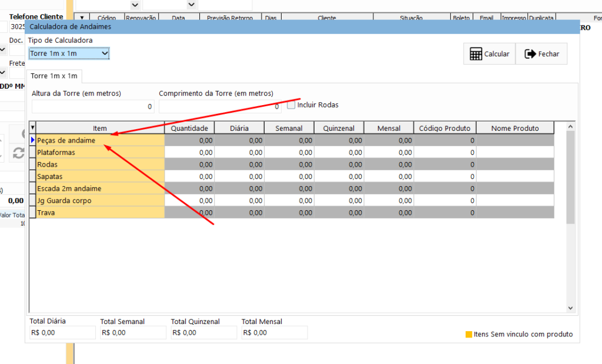Click Mensal cell of Rodas row
This screenshot has width=602, height=364.
click(389, 164)
